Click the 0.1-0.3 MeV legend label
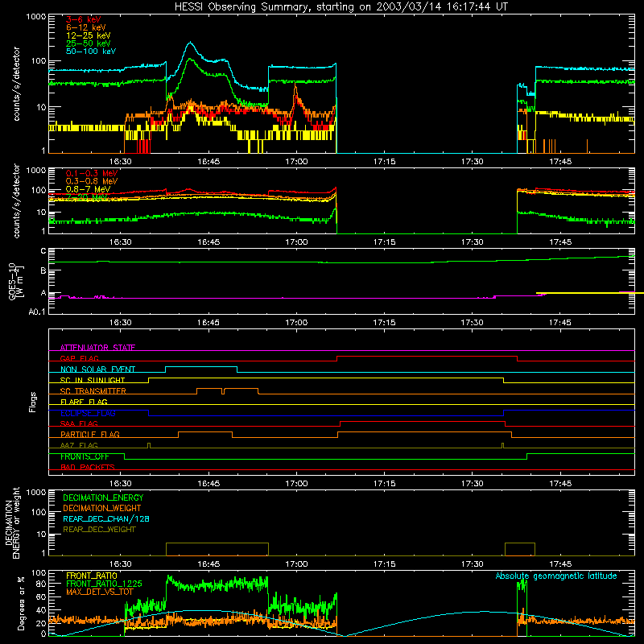 click(x=92, y=173)
